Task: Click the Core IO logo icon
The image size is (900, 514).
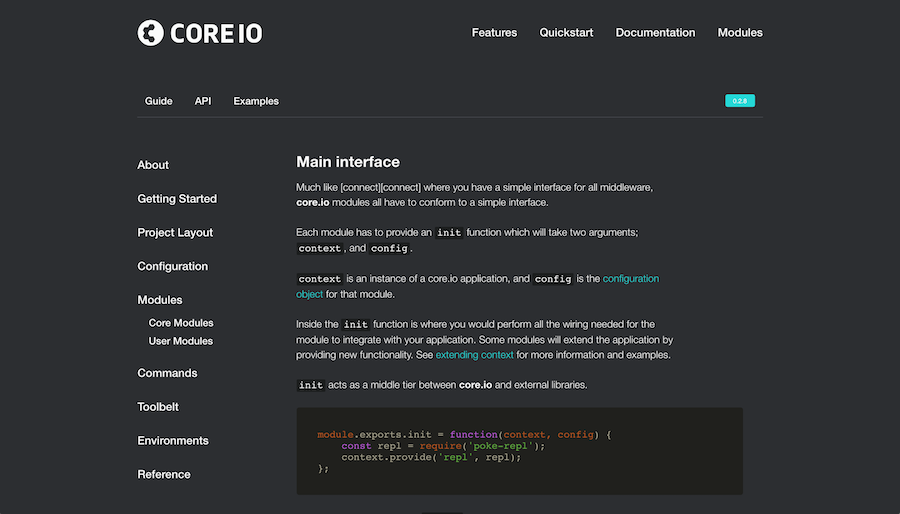Action: pyautogui.click(x=150, y=33)
